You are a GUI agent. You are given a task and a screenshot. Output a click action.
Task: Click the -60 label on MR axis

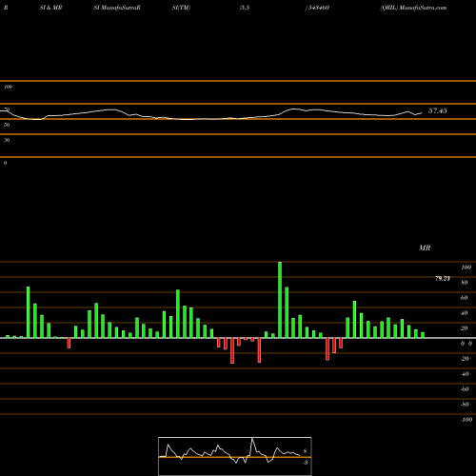click(x=465, y=389)
